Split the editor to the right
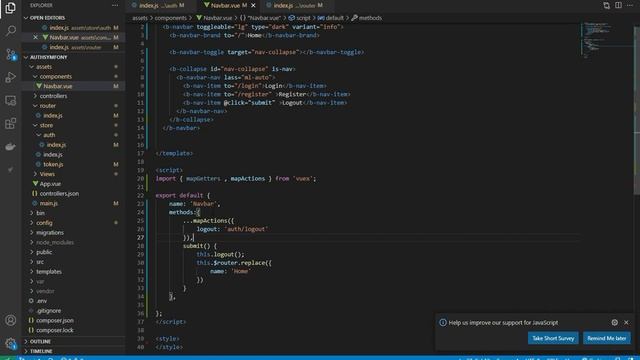This screenshot has height=360, width=640. pos(618,5)
